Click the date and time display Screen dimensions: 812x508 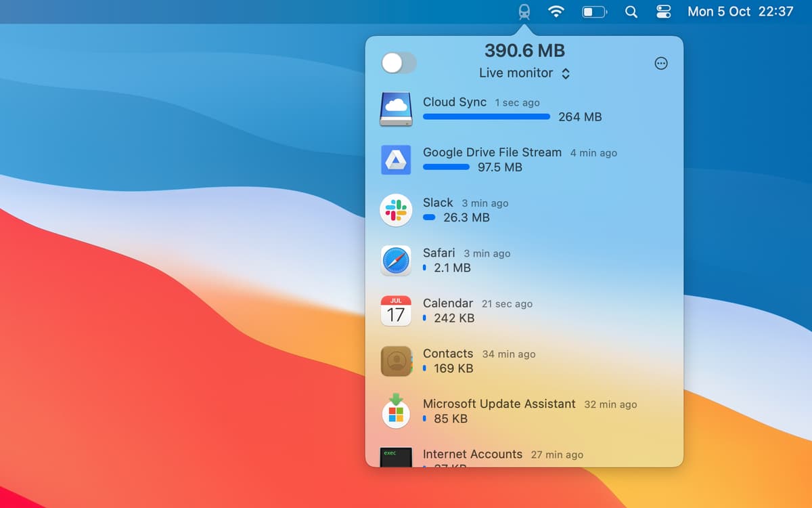point(740,12)
